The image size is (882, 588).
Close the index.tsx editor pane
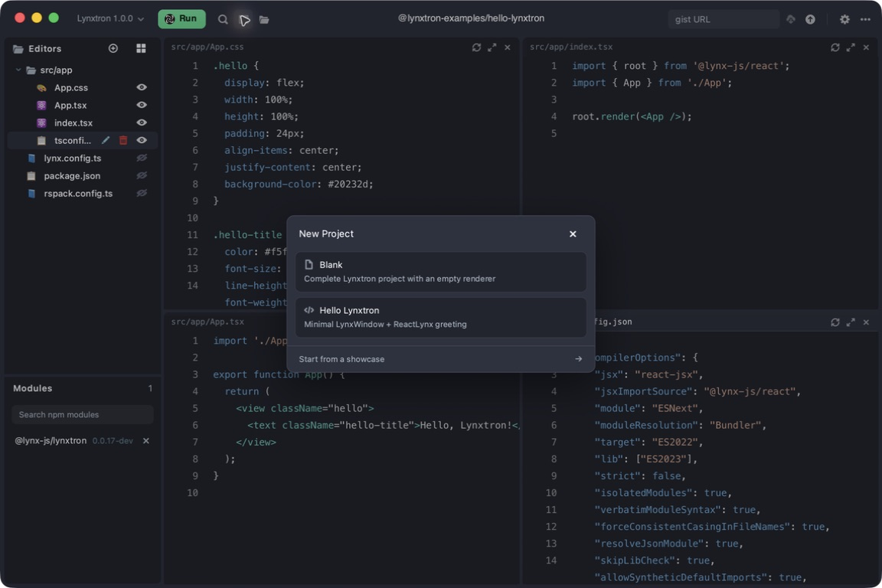pyautogui.click(x=866, y=47)
